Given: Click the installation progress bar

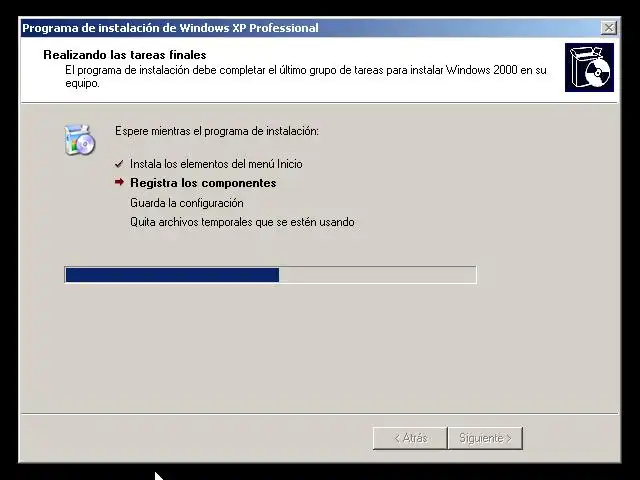Looking at the screenshot, I should [x=270, y=275].
